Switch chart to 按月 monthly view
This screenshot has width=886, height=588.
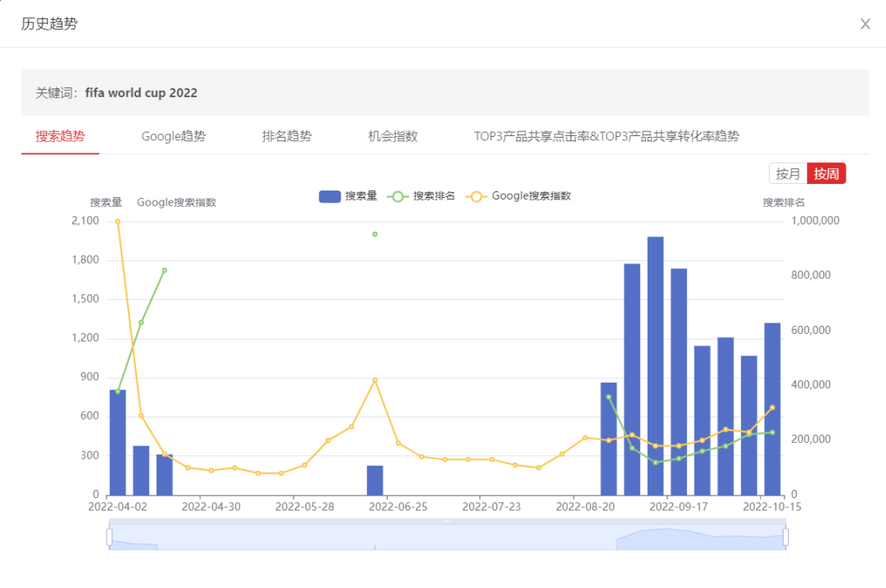click(x=788, y=173)
